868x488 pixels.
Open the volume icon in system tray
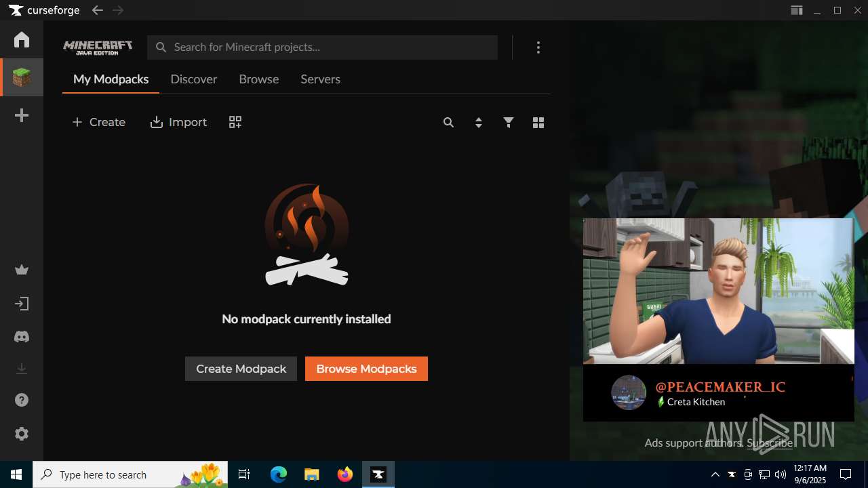(781, 474)
